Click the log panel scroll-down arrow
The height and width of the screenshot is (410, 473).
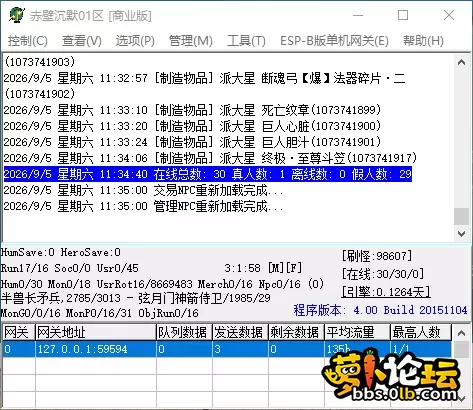pyautogui.click(x=462, y=234)
